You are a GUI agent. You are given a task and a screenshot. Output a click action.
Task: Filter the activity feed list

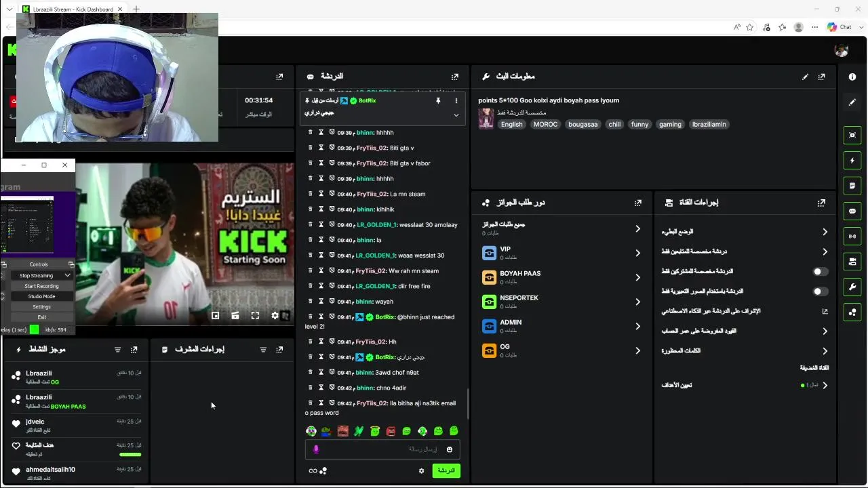point(117,350)
